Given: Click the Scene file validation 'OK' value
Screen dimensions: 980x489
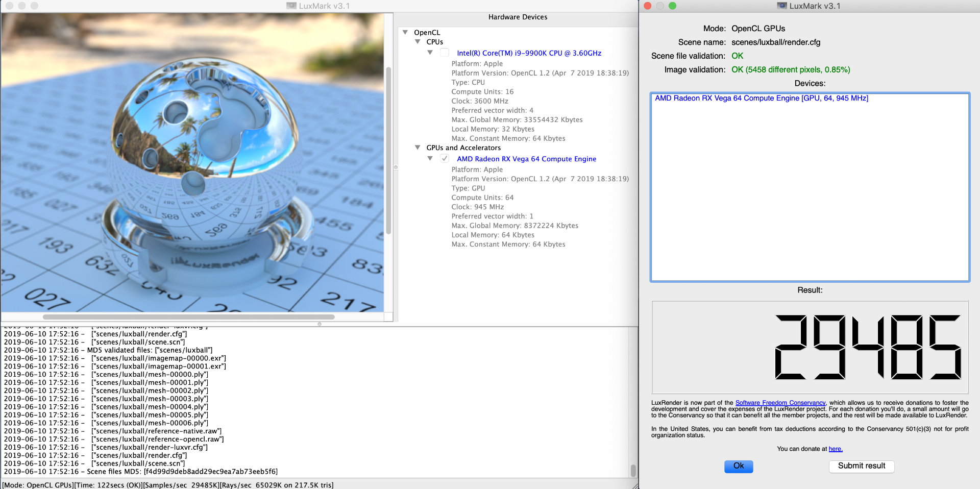Looking at the screenshot, I should pos(737,56).
